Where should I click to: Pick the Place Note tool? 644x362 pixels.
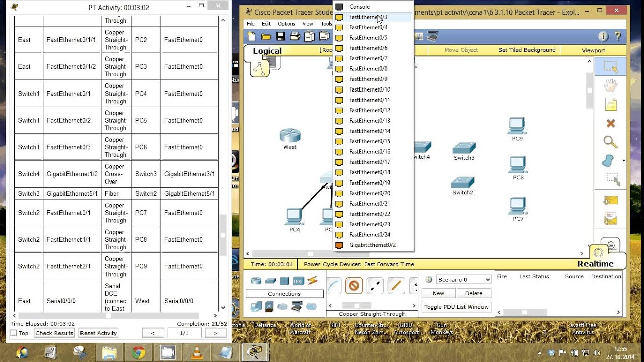point(610,105)
